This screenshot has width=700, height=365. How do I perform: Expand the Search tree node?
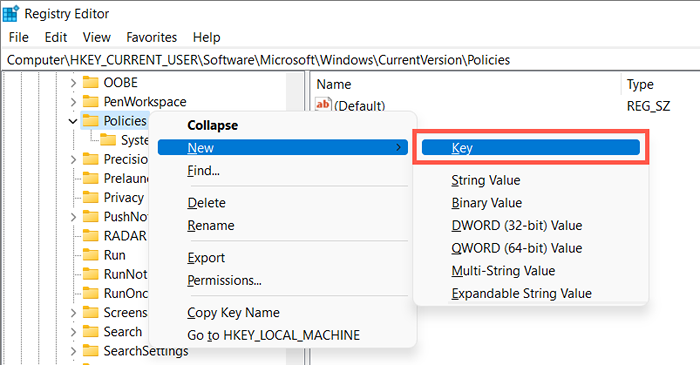pyautogui.click(x=73, y=332)
